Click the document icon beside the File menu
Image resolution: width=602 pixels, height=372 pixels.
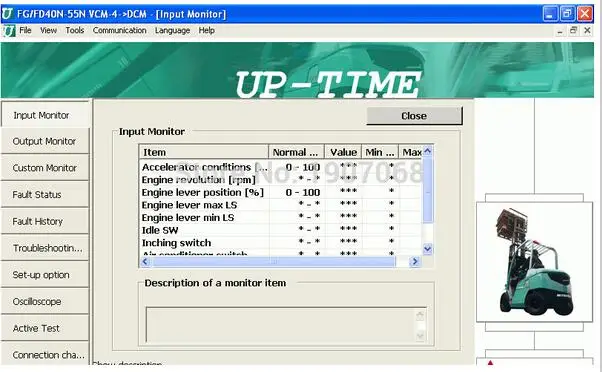[x=9, y=31]
